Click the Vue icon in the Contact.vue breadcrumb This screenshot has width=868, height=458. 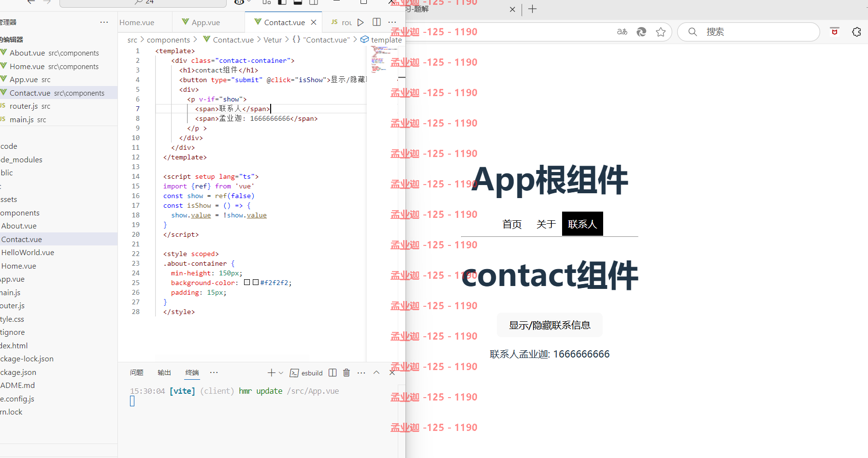pos(207,39)
